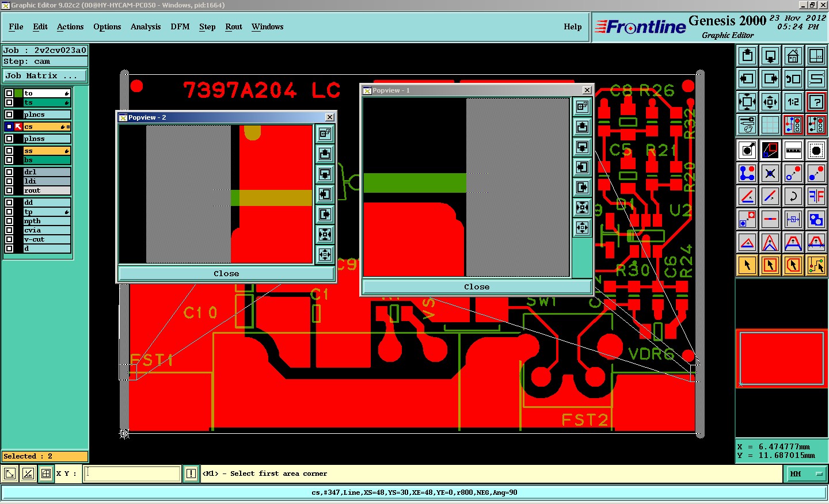The image size is (829, 504).
Task: Click the dotted-square black circle icon
Action: (x=816, y=151)
